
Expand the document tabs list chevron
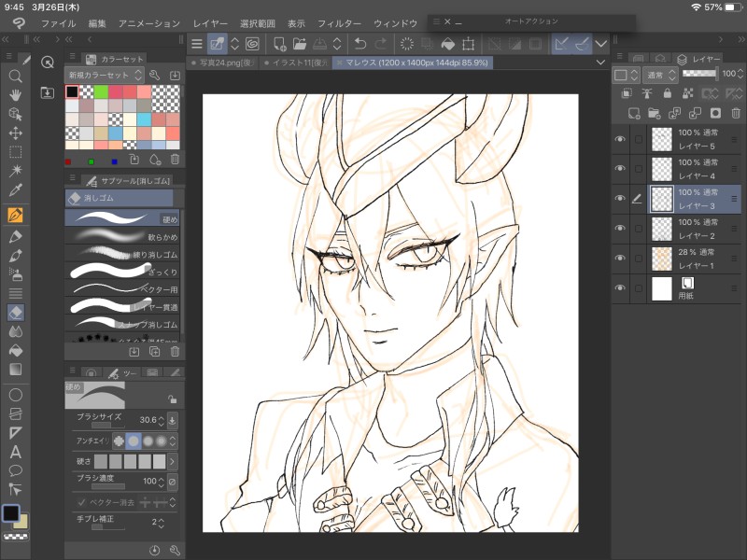[600, 63]
